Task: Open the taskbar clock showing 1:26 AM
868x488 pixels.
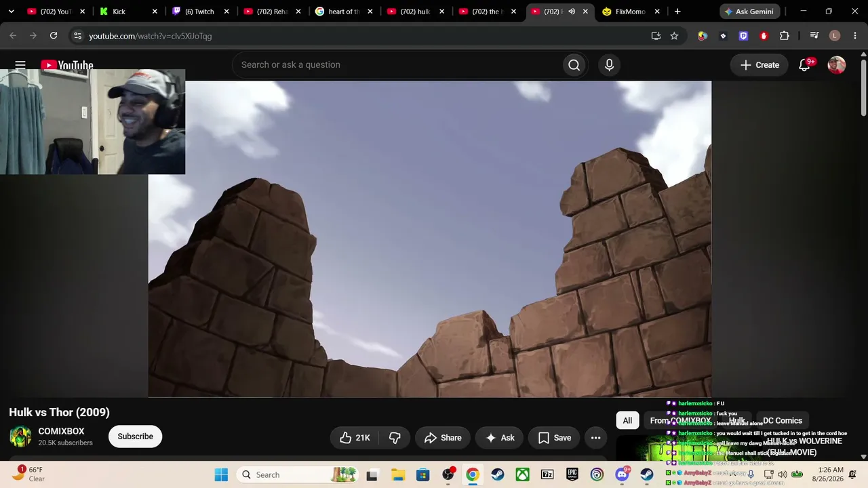Action: point(827,474)
